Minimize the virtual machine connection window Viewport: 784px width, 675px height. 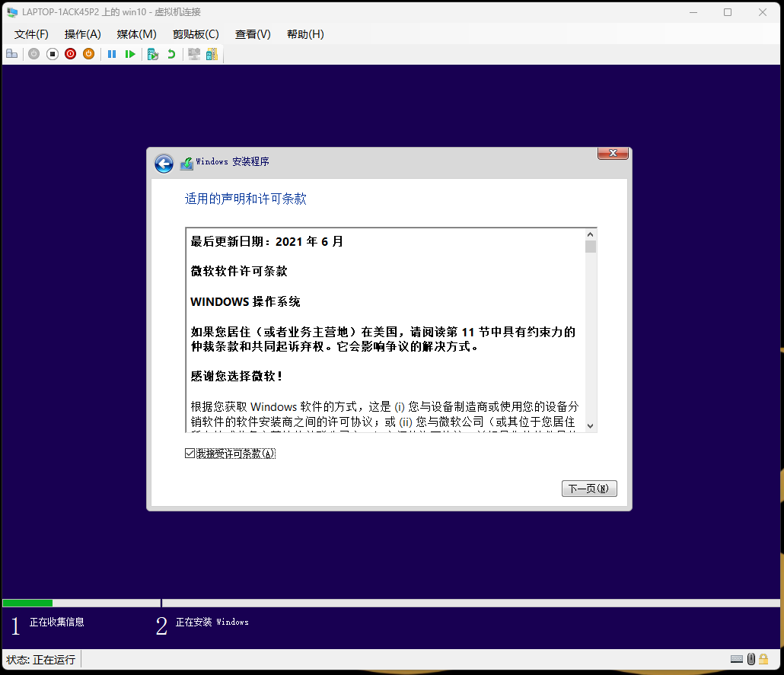[x=693, y=12]
